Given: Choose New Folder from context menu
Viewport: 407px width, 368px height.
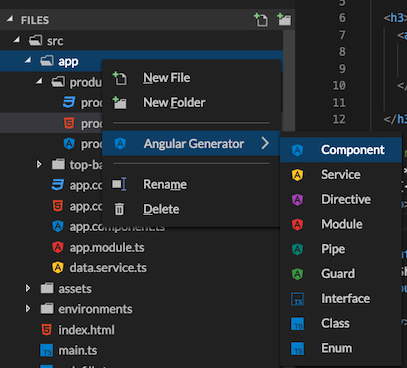Looking at the screenshot, I should tap(191, 102).
